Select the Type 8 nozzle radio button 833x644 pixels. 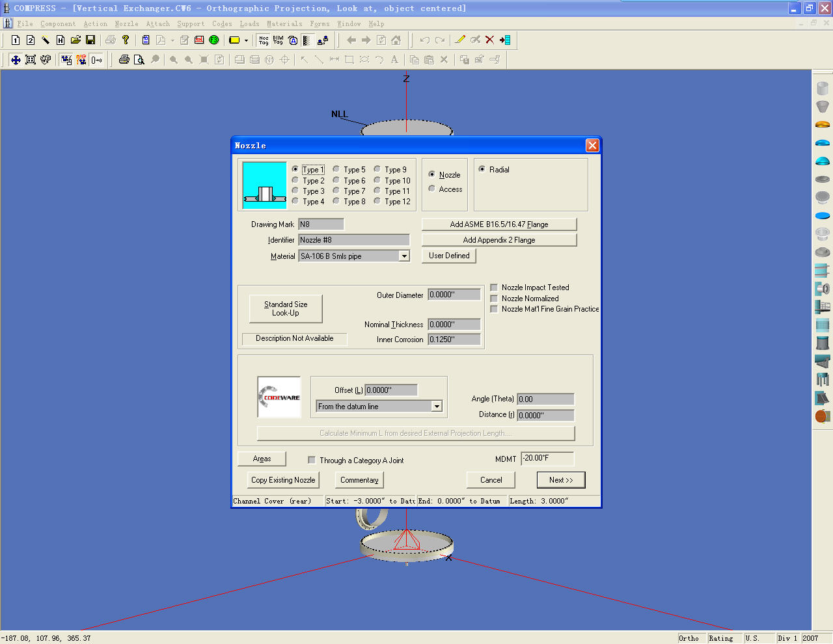tap(336, 201)
